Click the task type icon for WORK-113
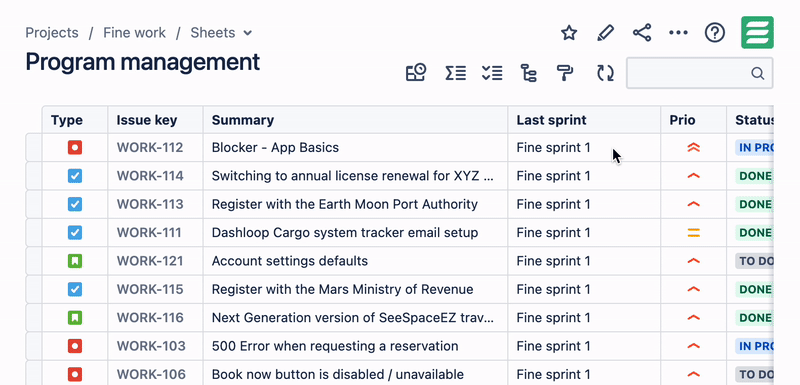This screenshot has height=385, width=800. [75, 204]
